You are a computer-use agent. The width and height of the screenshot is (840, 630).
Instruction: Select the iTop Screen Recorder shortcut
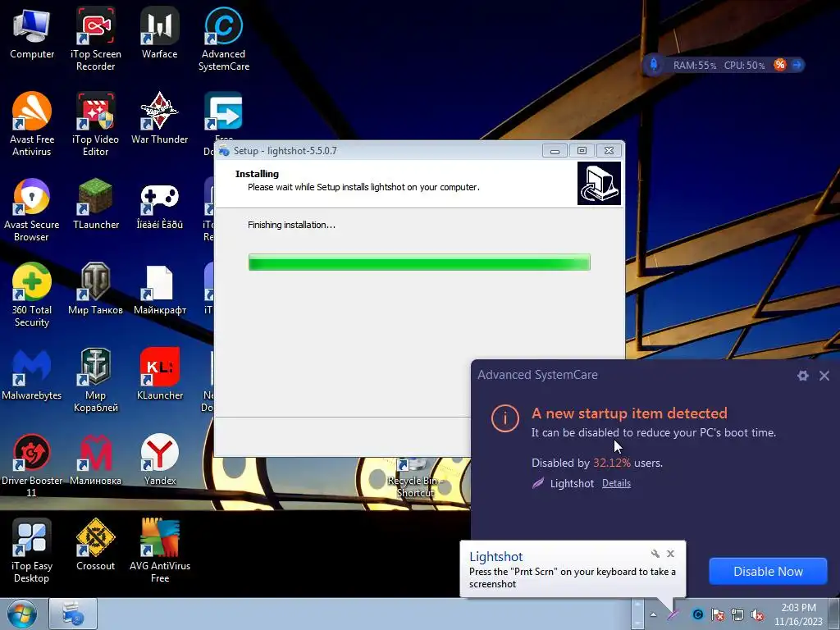(x=95, y=39)
